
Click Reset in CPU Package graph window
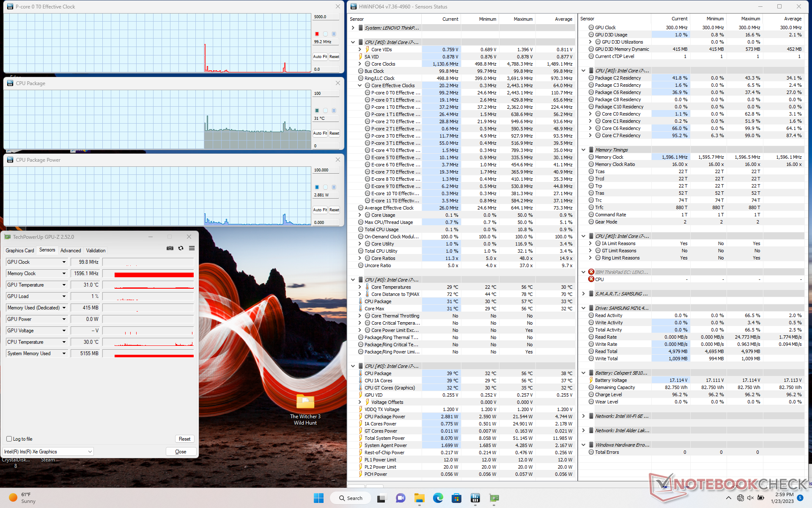coord(335,133)
